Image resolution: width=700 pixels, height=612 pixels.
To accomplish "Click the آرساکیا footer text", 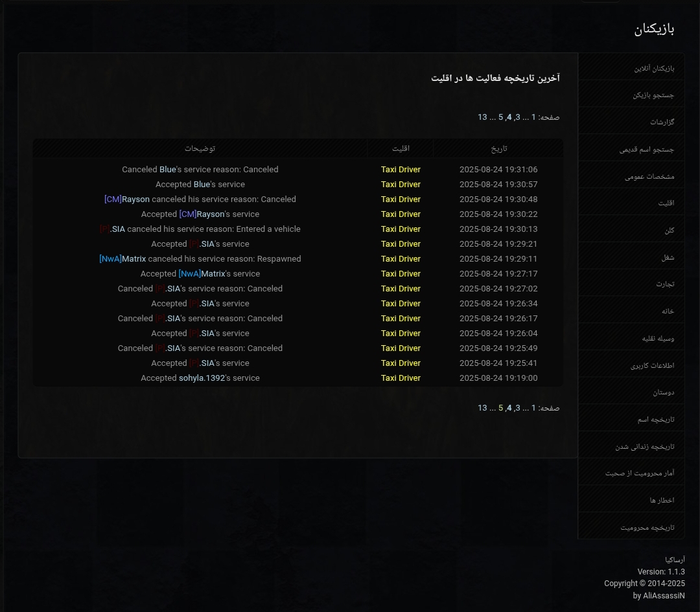I will (x=675, y=560).
